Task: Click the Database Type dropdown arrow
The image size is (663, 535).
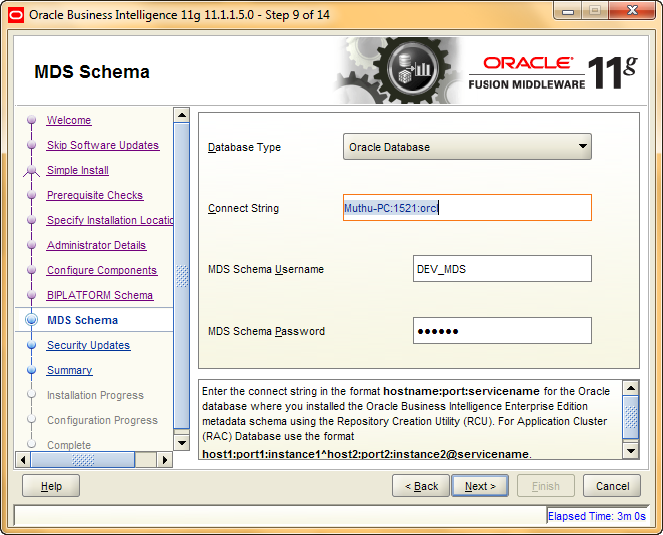Action: click(x=582, y=146)
